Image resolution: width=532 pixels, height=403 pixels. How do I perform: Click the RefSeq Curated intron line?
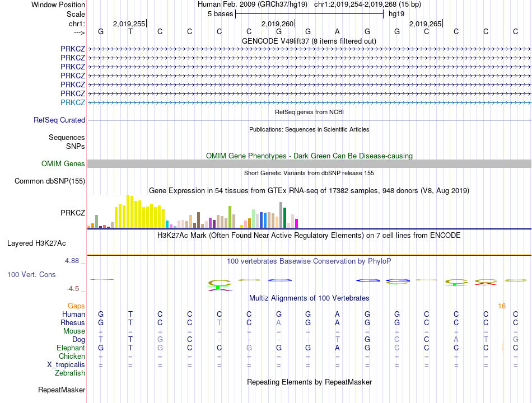[310, 120]
